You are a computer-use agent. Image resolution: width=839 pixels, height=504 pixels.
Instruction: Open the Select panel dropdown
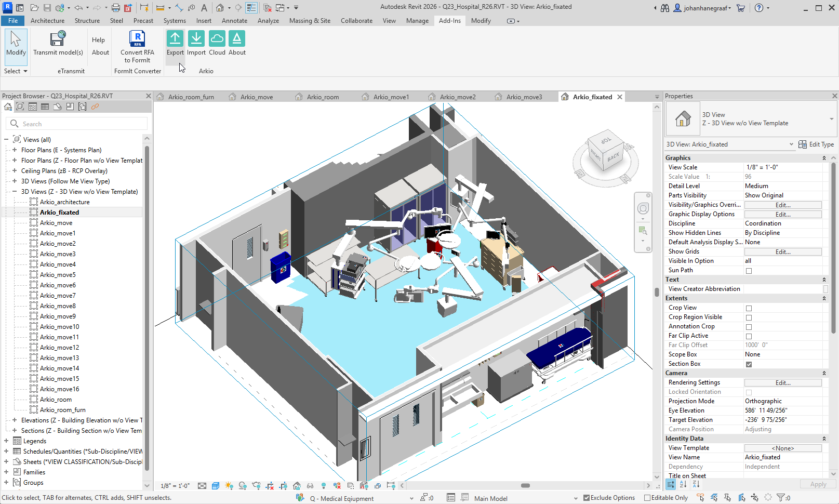[16, 71]
